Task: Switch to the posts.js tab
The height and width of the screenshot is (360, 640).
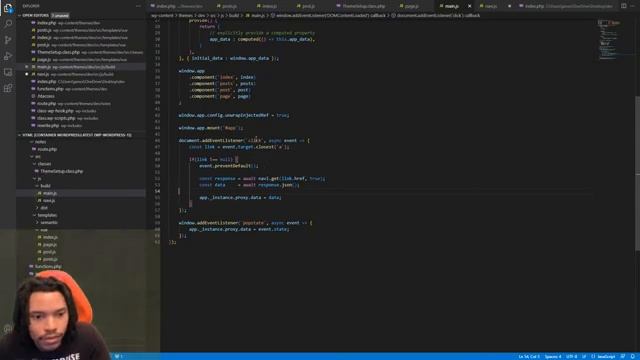Action: pyautogui.click(x=227, y=6)
